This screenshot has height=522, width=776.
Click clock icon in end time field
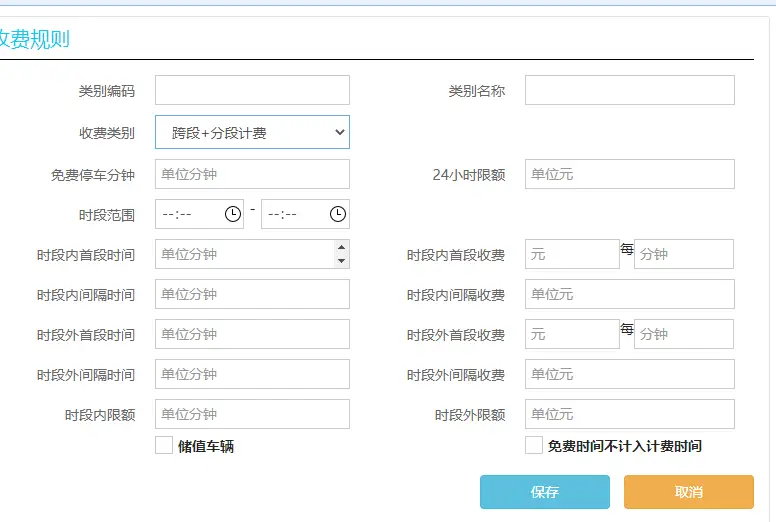pos(338,214)
